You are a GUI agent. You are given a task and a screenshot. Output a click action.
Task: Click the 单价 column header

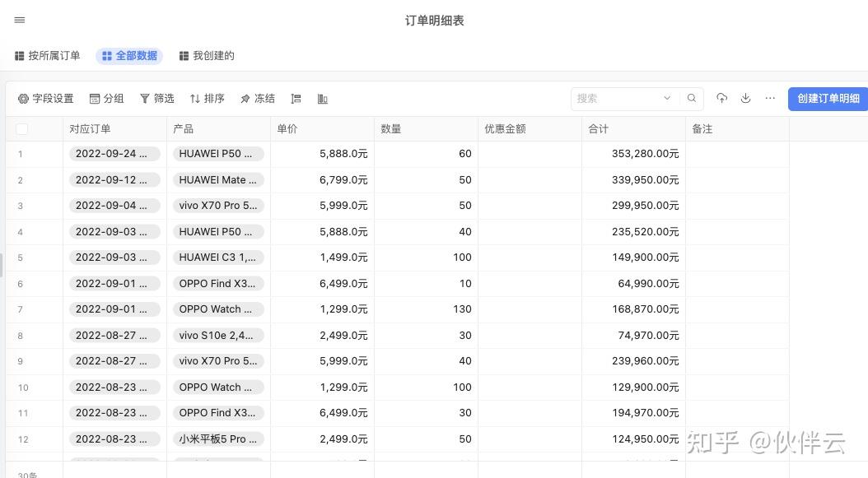[x=322, y=129]
